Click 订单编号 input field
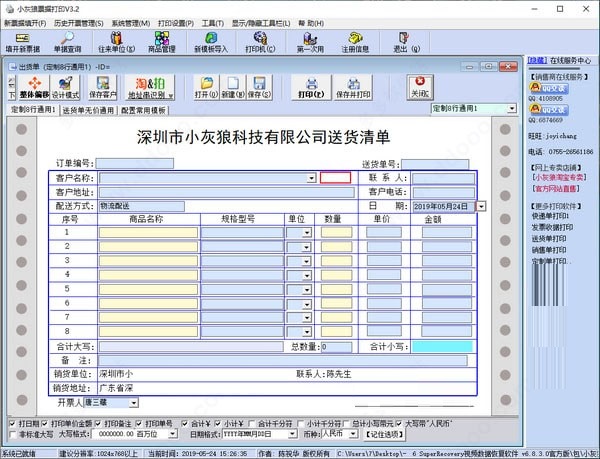This screenshot has width=600, height=459. [135, 163]
